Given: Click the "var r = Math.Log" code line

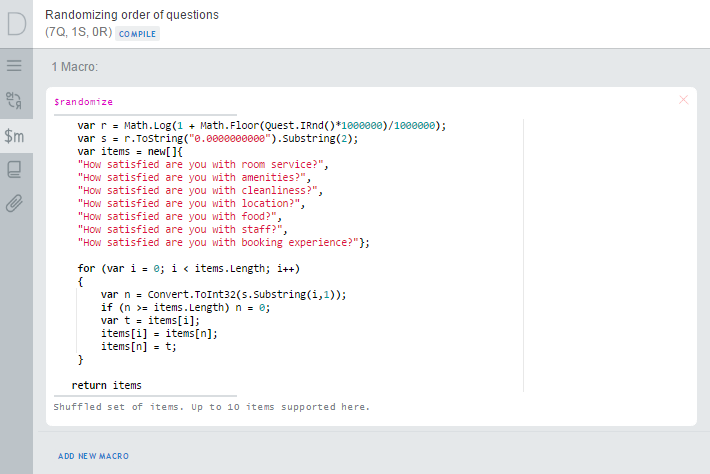Looking at the screenshot, I should point(261,125).
